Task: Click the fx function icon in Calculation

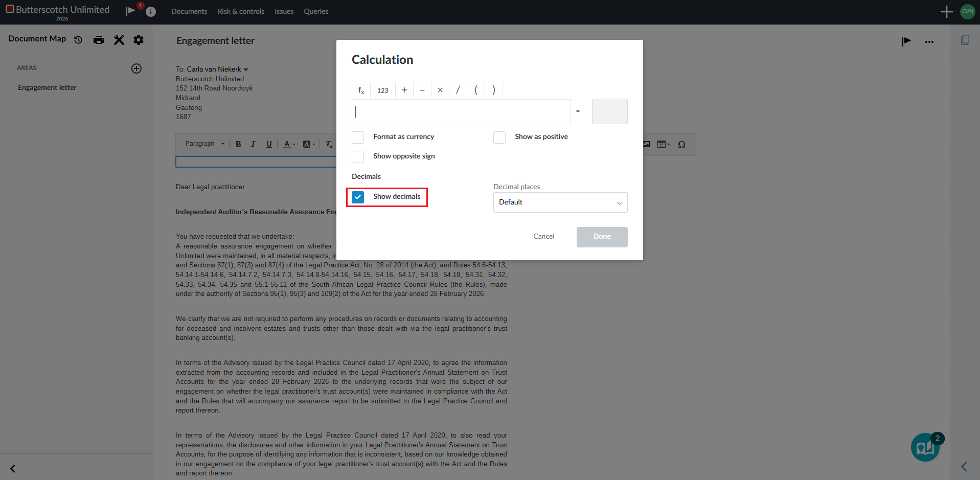Action: point(361,90)
